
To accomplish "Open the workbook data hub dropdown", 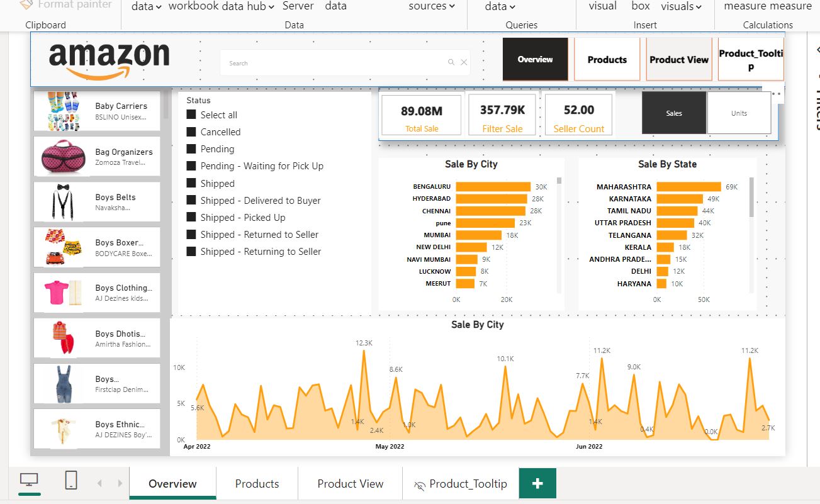I will pos(221,6).
